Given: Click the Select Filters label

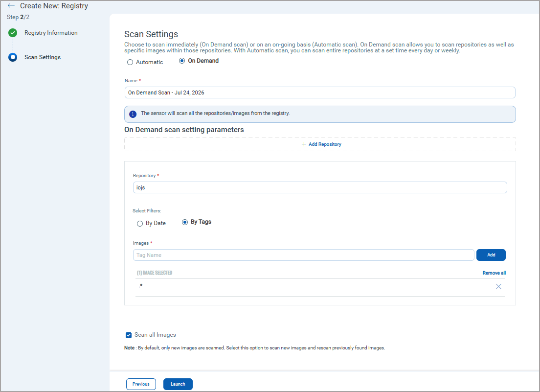Looking at the screenshot, I should click(x=147, y=211).
